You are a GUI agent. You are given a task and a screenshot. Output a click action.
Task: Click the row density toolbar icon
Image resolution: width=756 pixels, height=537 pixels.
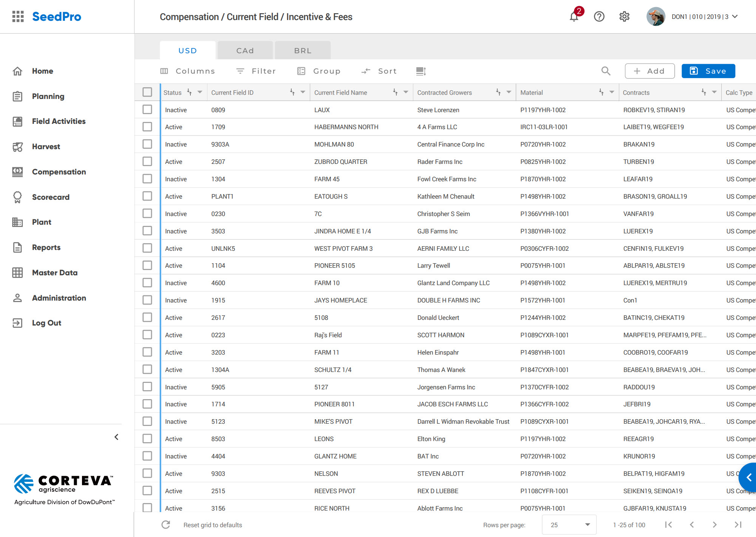click(421, 71)
